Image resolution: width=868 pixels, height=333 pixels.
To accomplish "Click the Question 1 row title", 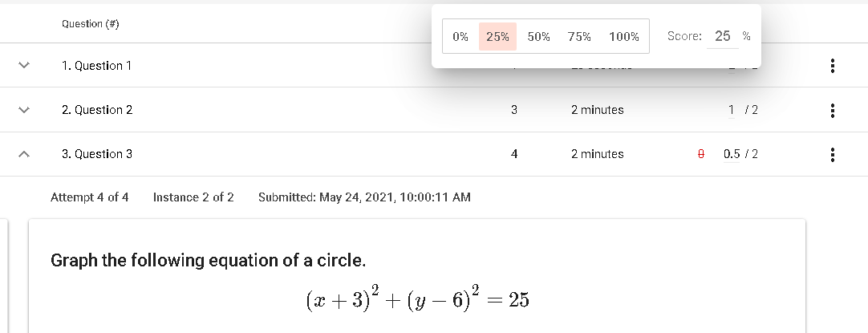I will click(x=97, y=66).
